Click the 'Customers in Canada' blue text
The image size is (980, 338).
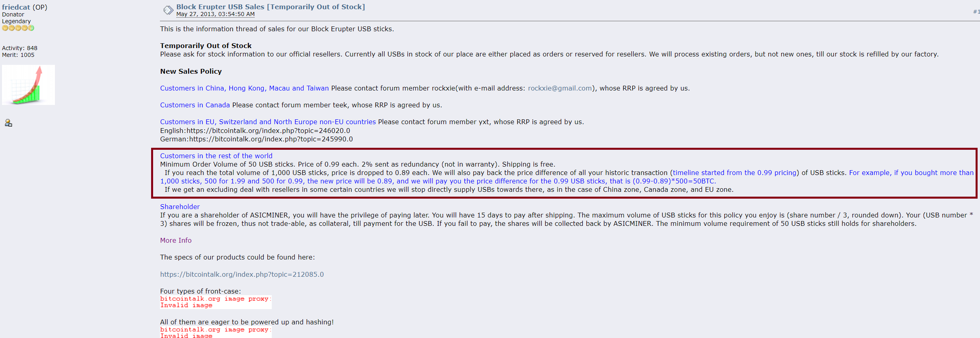pos(195,105)
